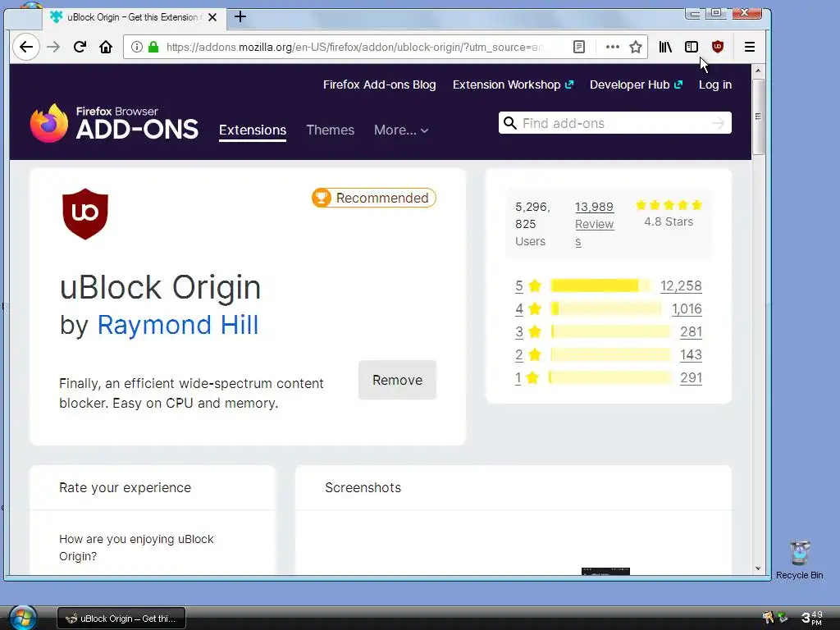This screenshot has height=630, width=840.
Task: Reload the current page
Action: 80,47
